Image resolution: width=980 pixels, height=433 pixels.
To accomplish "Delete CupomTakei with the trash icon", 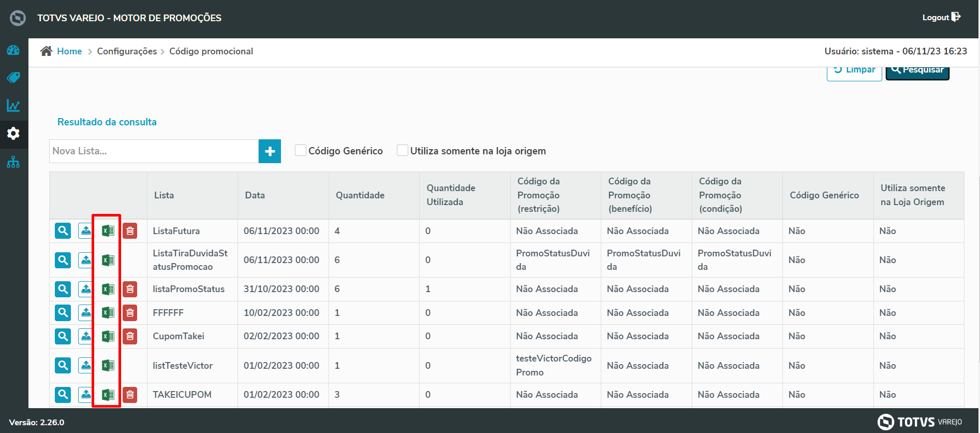I will (130, 336).
